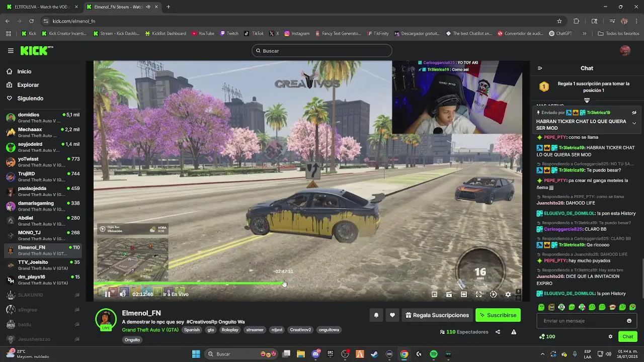Image resolution: width=644 pixels, height=362 pixels.
Task: Reload the page
Action: click(31, 21)
